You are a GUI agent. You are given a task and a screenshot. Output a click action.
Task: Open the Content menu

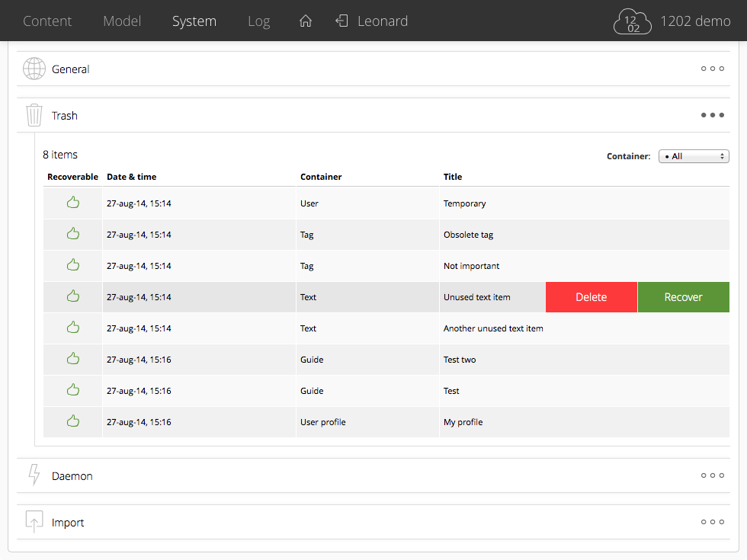click(47, 21)
